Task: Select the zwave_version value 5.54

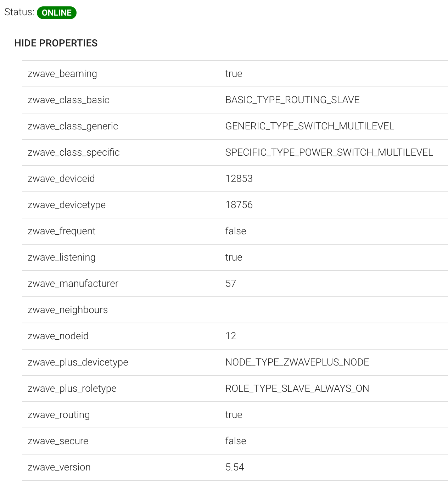Action: point(235,467)
